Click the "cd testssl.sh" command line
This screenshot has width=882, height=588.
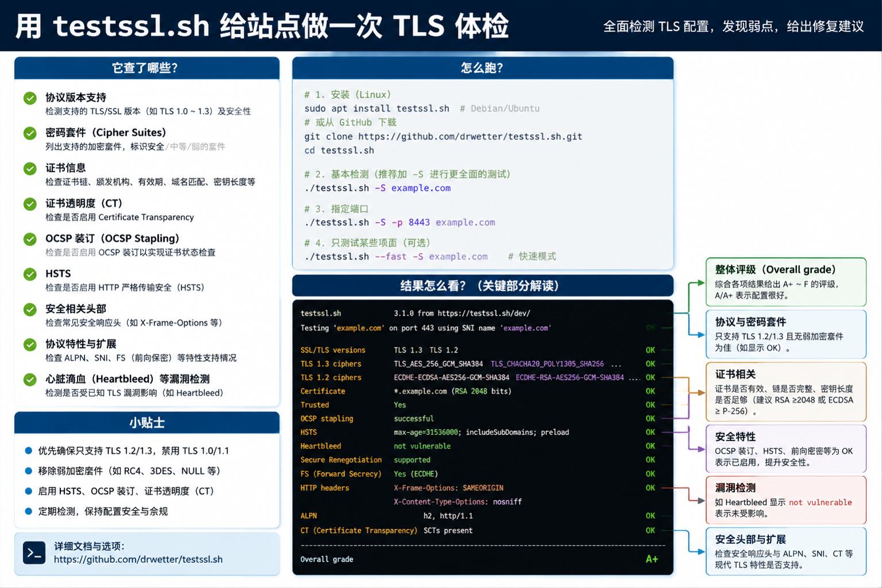tap(339, 150)
